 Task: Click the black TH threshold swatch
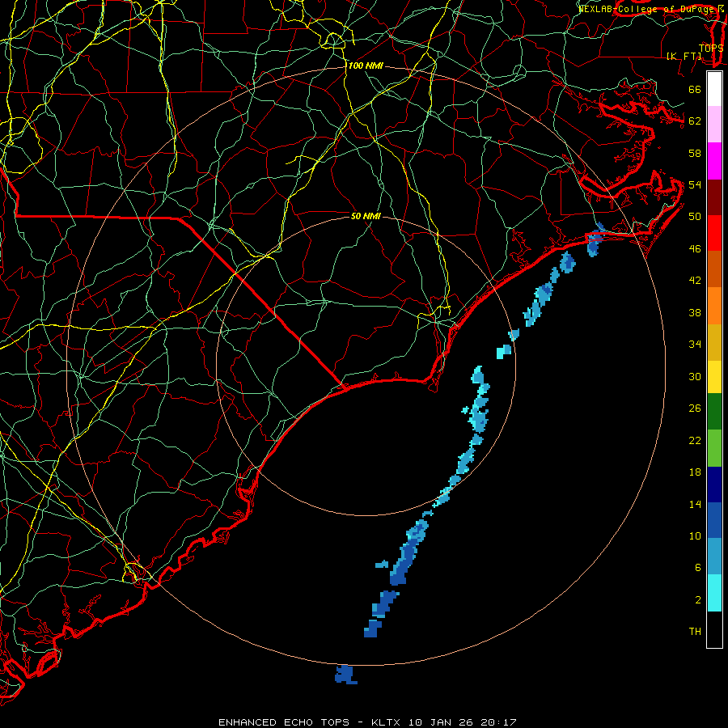[714, 629]
